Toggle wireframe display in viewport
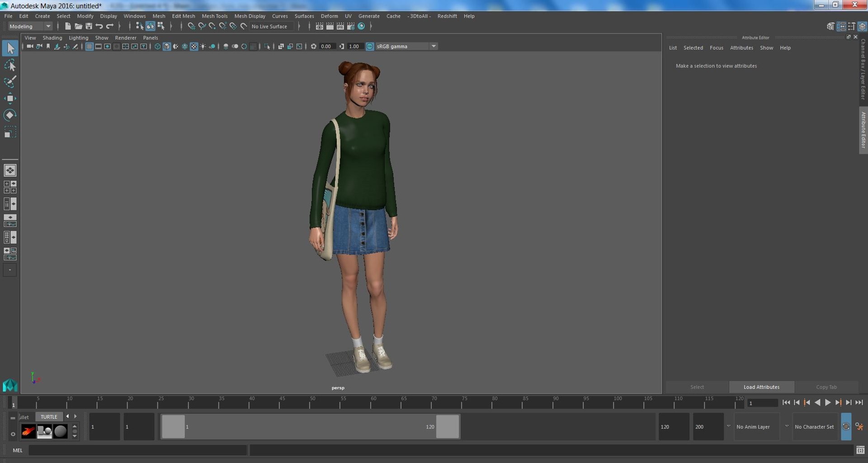The image size is (868, 463). click(157, 46)
